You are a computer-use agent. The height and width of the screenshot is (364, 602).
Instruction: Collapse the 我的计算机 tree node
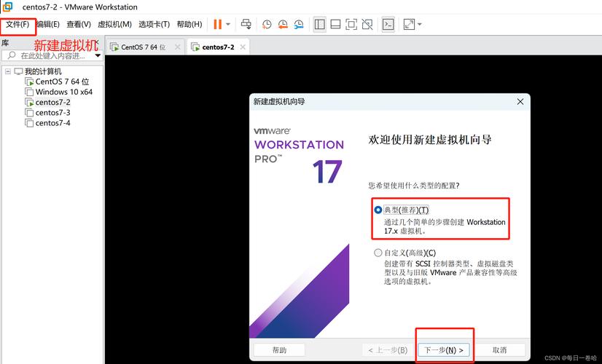(8, 72)
